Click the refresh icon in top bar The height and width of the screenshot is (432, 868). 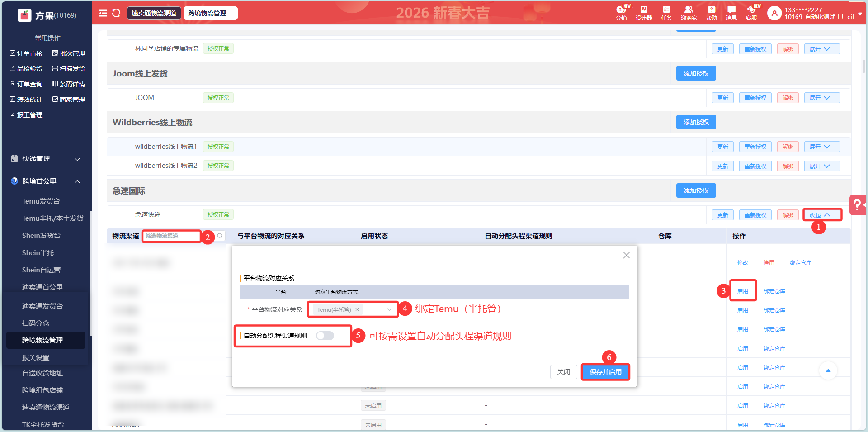[116, 13]
